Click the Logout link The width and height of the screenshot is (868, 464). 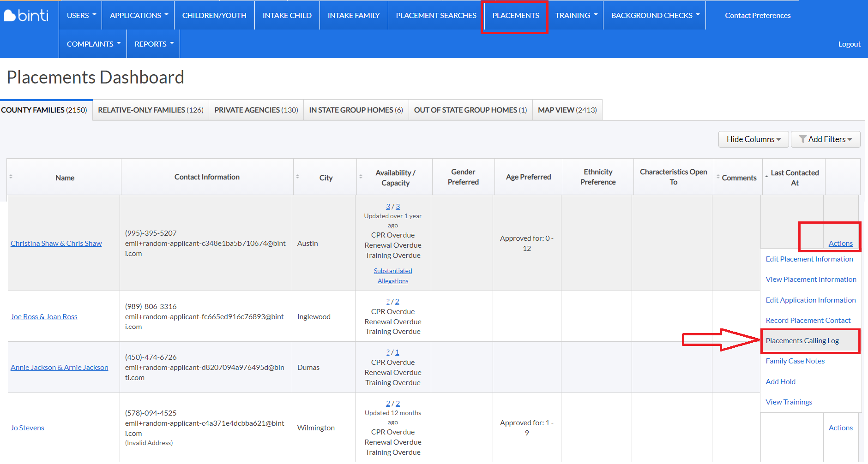click(x=849, y=44)
